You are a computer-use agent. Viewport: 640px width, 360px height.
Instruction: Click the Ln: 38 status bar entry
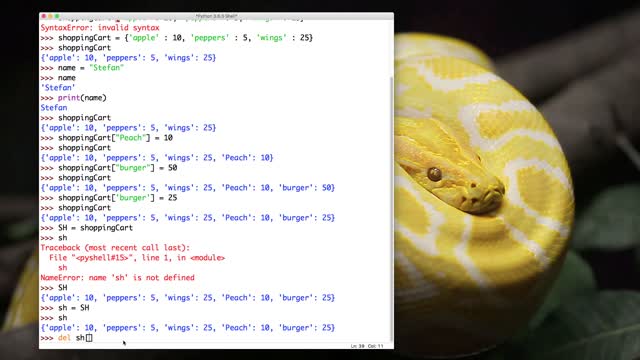pos(357,346)
